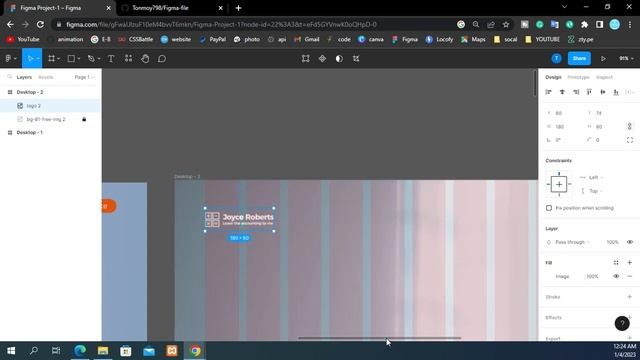Click the Crop image icon
The image size is (640, 360).
coord(356,59)
